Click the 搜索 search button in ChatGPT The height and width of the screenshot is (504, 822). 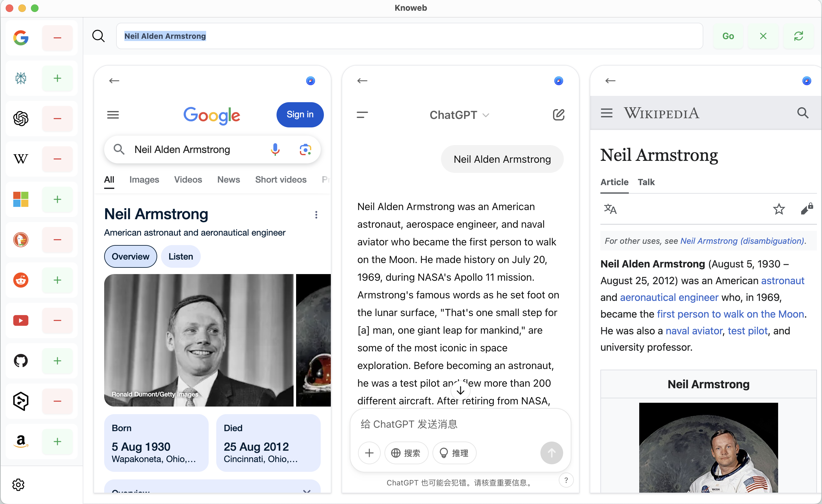point(406,453)
